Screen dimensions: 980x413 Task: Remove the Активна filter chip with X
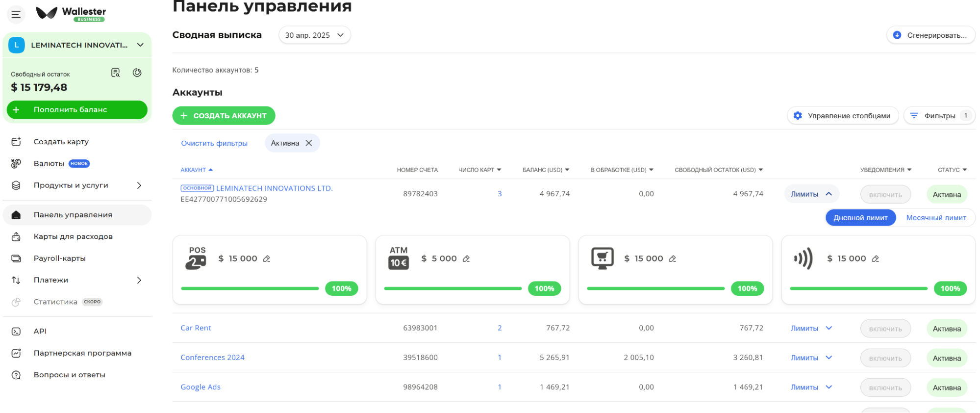point(309,143)
